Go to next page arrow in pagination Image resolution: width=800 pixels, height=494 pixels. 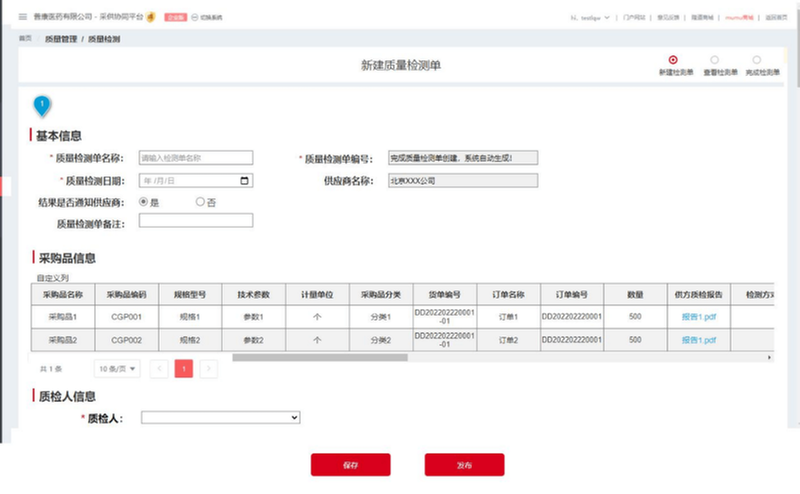209,368
